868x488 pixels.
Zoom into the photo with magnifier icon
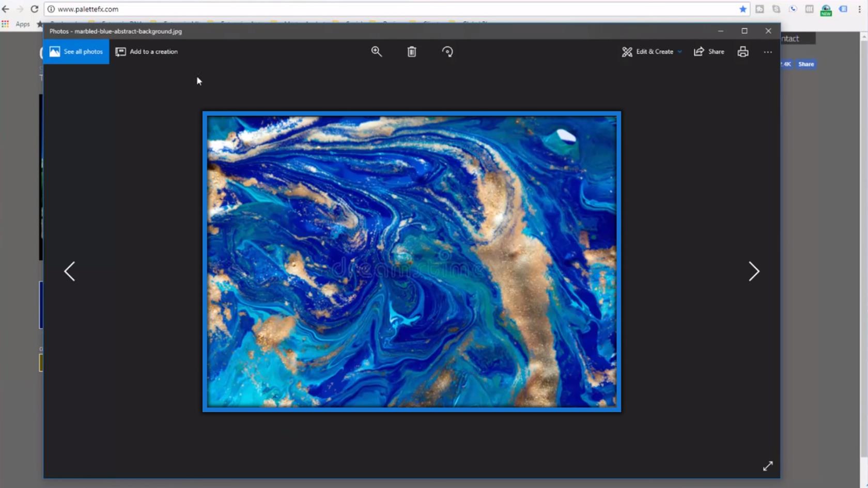point(377,52)
